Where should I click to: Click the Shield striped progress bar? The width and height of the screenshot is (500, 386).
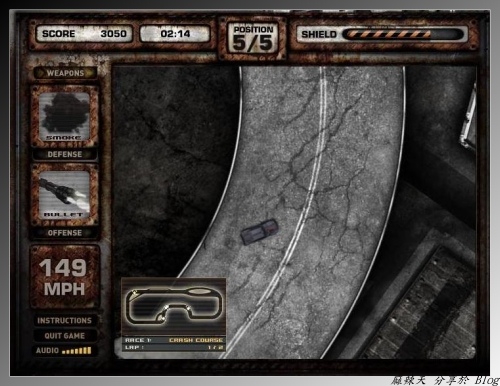click(403, 34)
